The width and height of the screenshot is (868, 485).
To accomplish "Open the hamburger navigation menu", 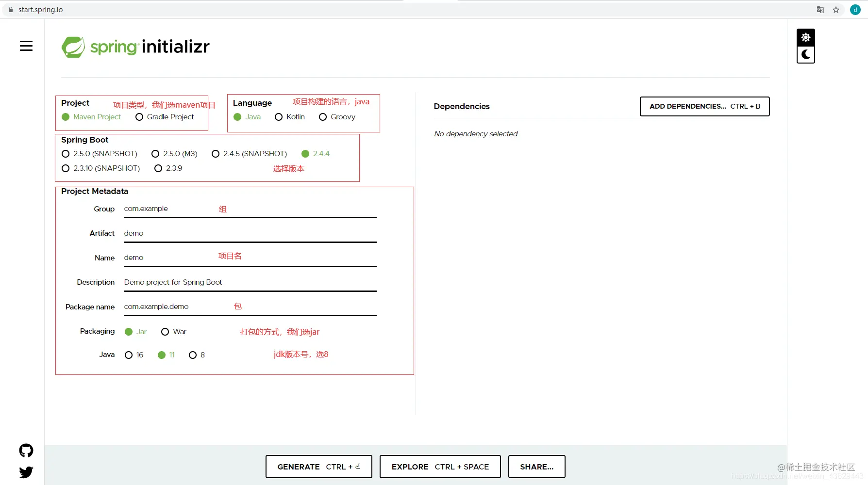I will click(26, 46).
